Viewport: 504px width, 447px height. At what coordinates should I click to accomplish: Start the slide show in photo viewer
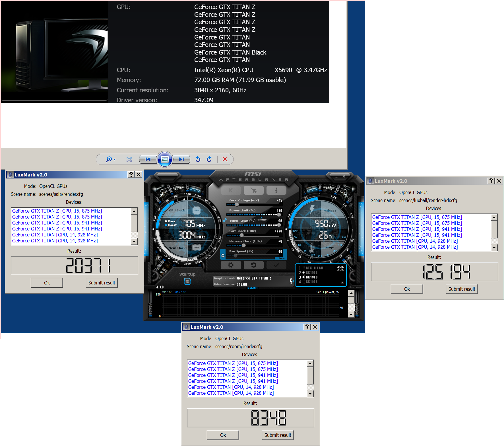(x=165, y=159)
